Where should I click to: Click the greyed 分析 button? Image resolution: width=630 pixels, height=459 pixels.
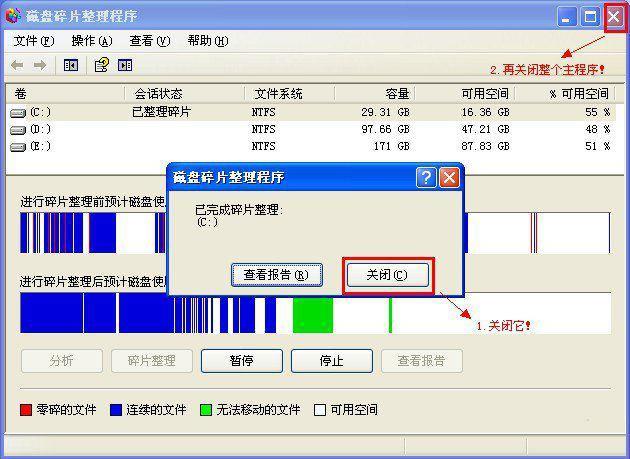(x=62, y=361)
